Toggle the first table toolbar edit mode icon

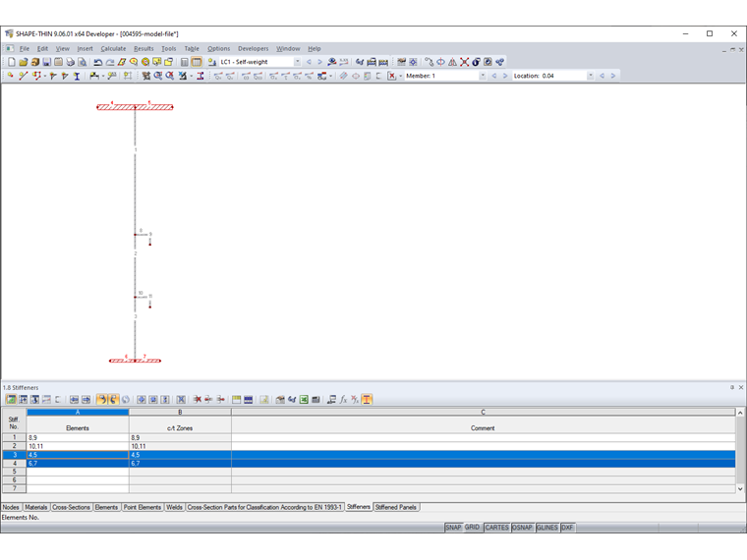[x=11, y=400]
